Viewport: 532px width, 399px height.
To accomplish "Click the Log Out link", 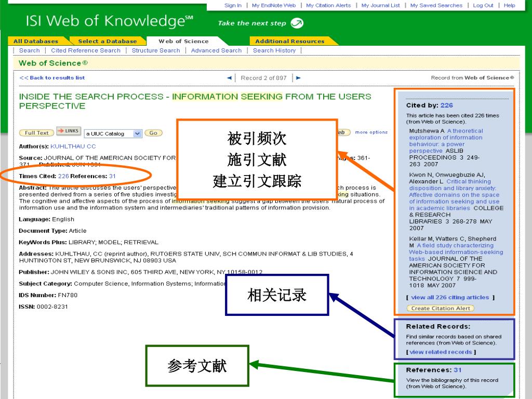I will [483, 5].
